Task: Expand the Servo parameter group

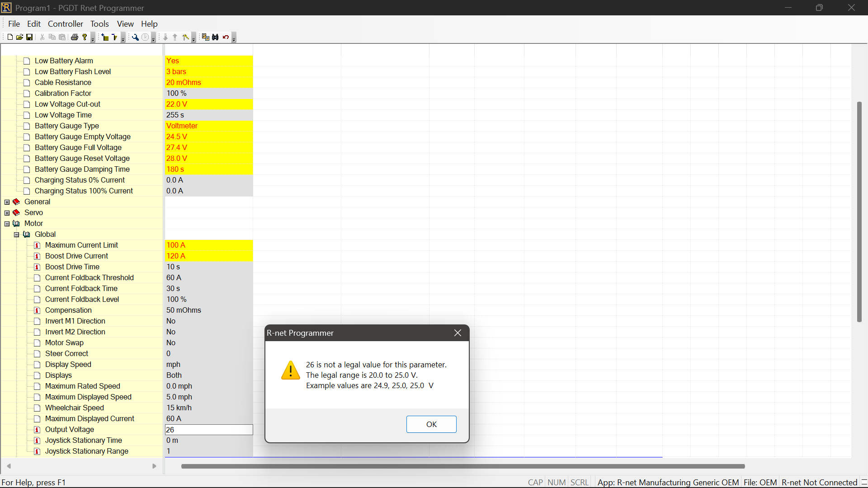Action: 7,213
